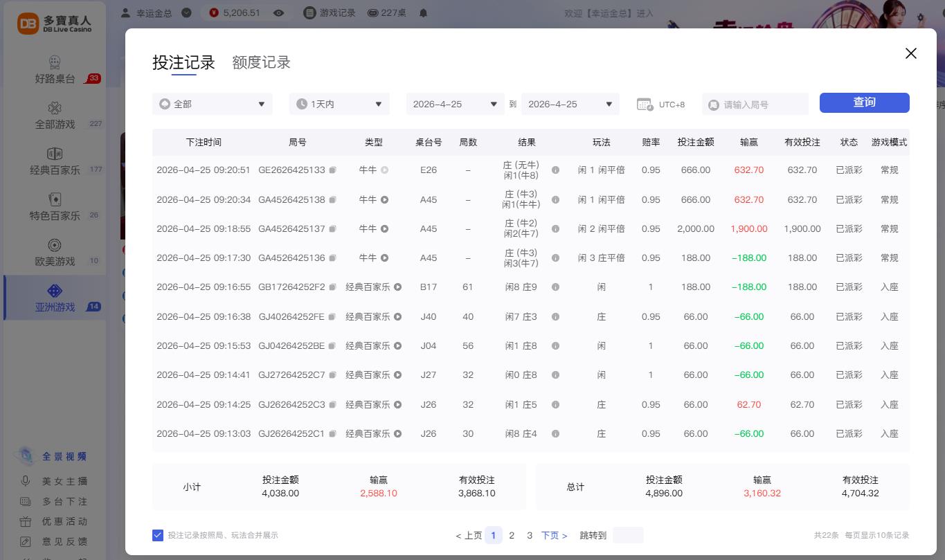Sort by 下注时间 column header
This screenshot has height=560, width=945.
(x=204, y=142)
